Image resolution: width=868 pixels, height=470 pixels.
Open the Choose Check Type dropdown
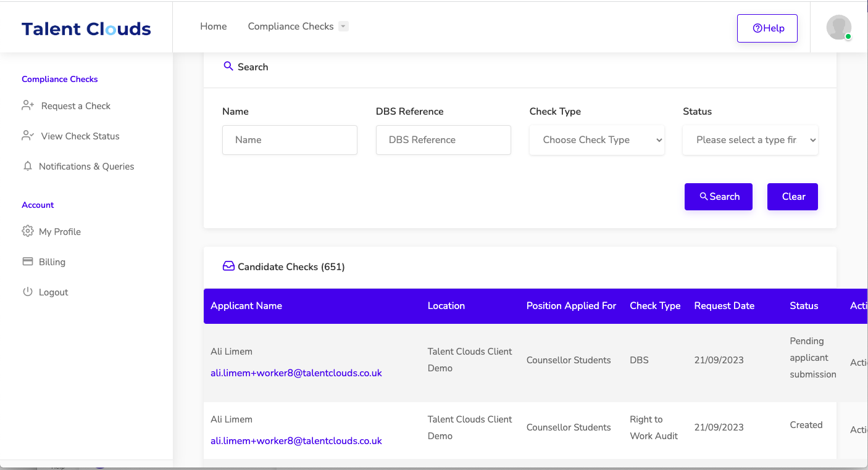(597, 140)
